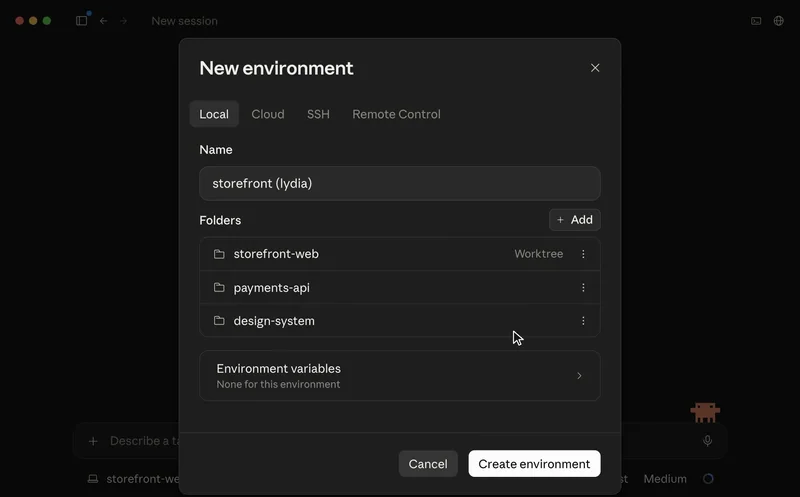Click the Worktree label on storefront-web
This screenshot has height=497, width=800.
click(x=538, y=254)
